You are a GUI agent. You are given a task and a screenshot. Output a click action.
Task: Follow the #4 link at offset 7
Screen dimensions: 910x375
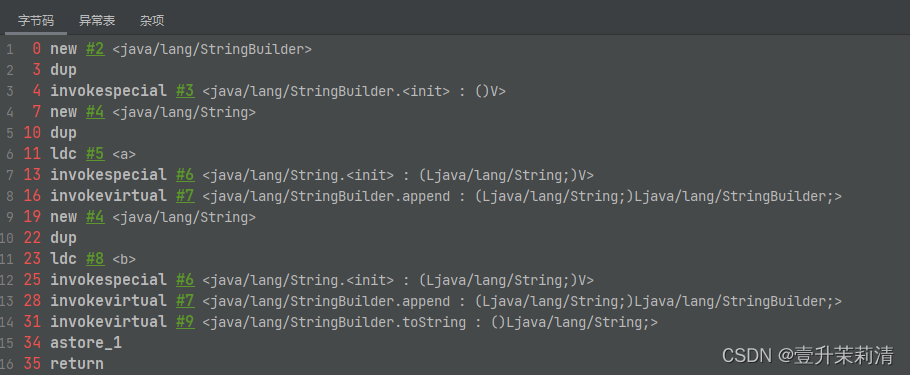pos(95,112)
